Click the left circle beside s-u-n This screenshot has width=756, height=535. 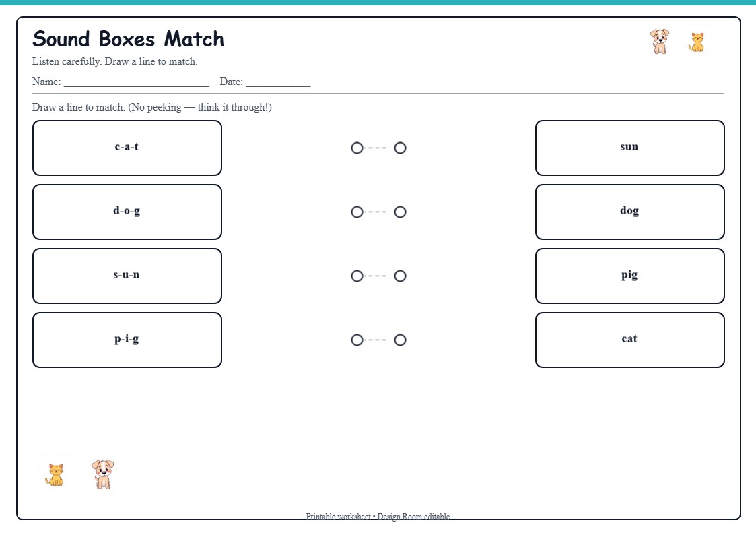pos(357,276)
